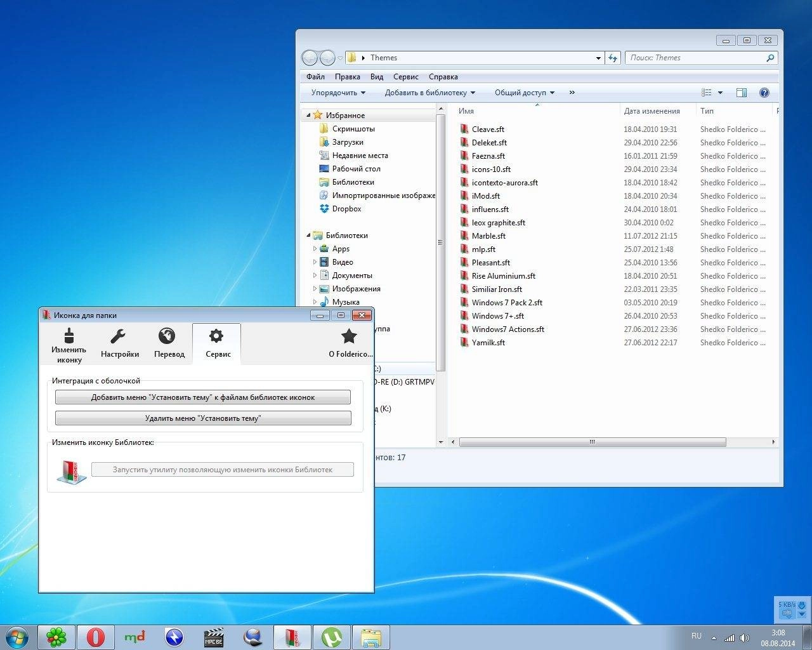Open the Упорядочить dropdown
The width and height of the screenshot is (812, 650).
tap(338, 93)
